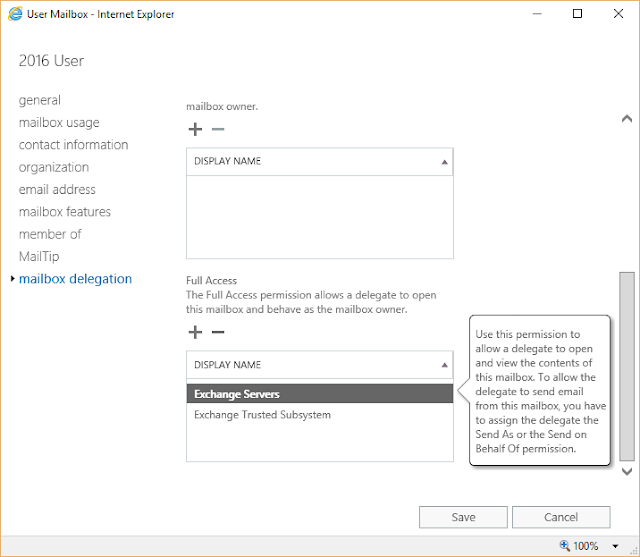Image resolution: width=640 pixels, height=557 pixels.
Task: Open the mailbox usage section
Action: coord(59,122)
